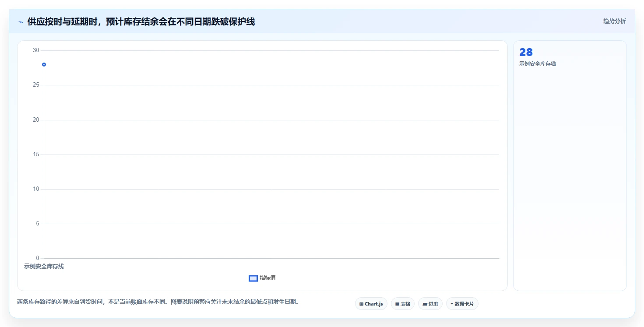
Task: Click the y-axis tick label 25
Action: tap(36, 85)
